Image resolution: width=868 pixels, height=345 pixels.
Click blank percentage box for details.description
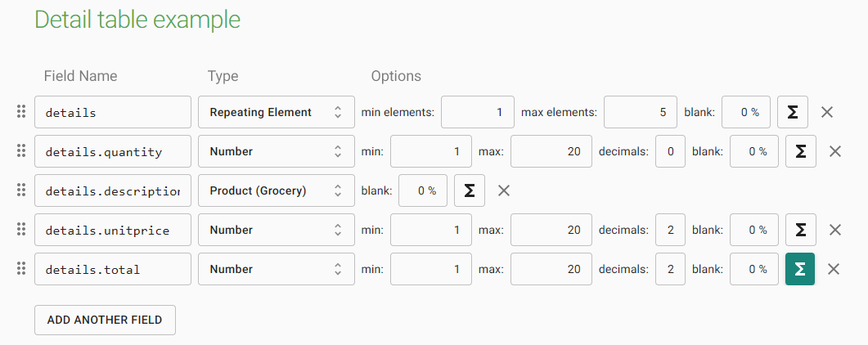click(423, 190)
